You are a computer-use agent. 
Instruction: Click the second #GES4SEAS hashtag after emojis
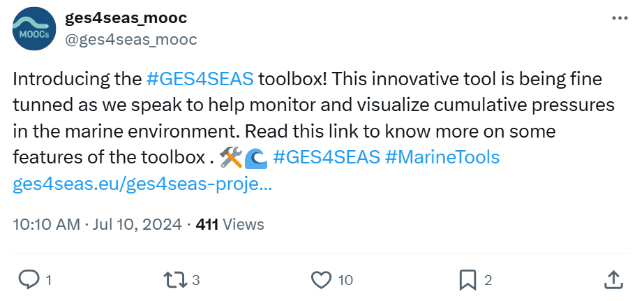[x=327, y=157]
